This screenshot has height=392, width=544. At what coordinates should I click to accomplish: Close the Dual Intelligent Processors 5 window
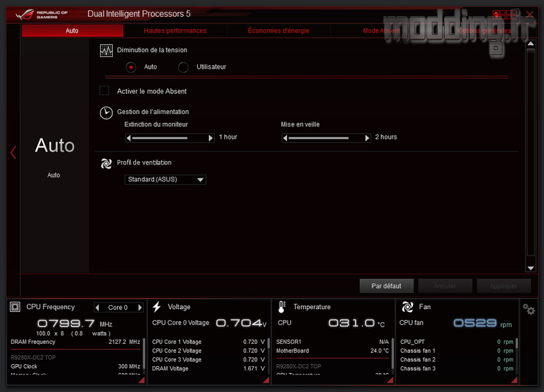point(530,14)
